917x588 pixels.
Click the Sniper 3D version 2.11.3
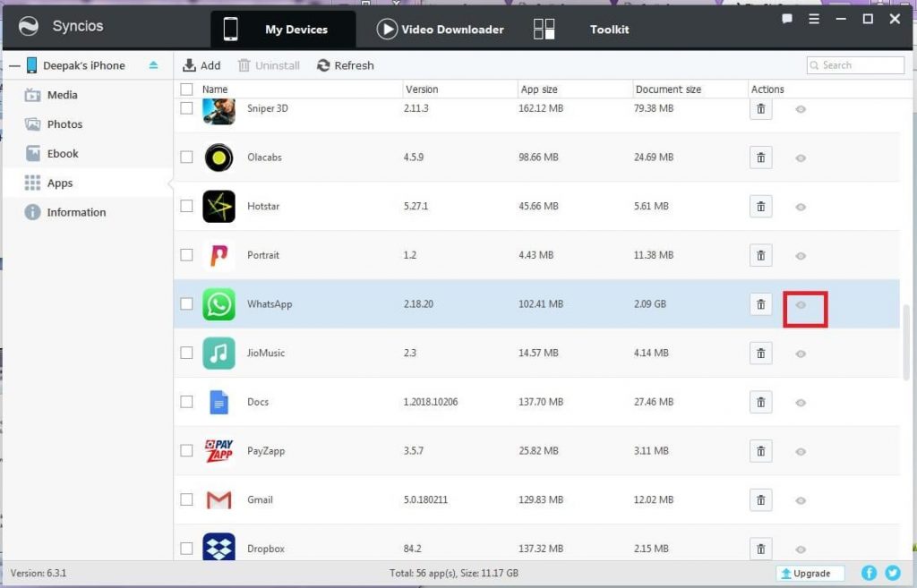click(x=416, y=108)
